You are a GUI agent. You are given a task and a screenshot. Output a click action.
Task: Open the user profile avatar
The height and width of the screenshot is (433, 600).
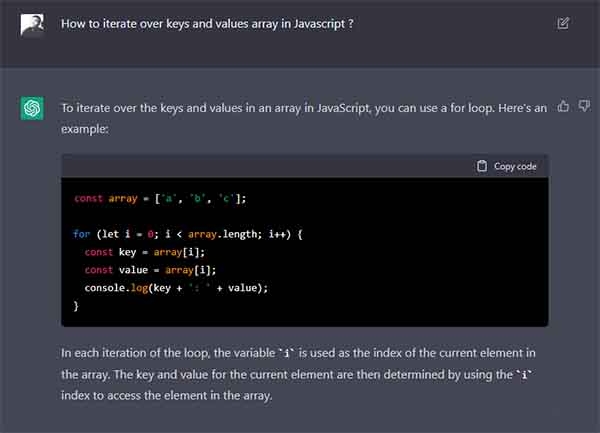click(x=32, y=24)
